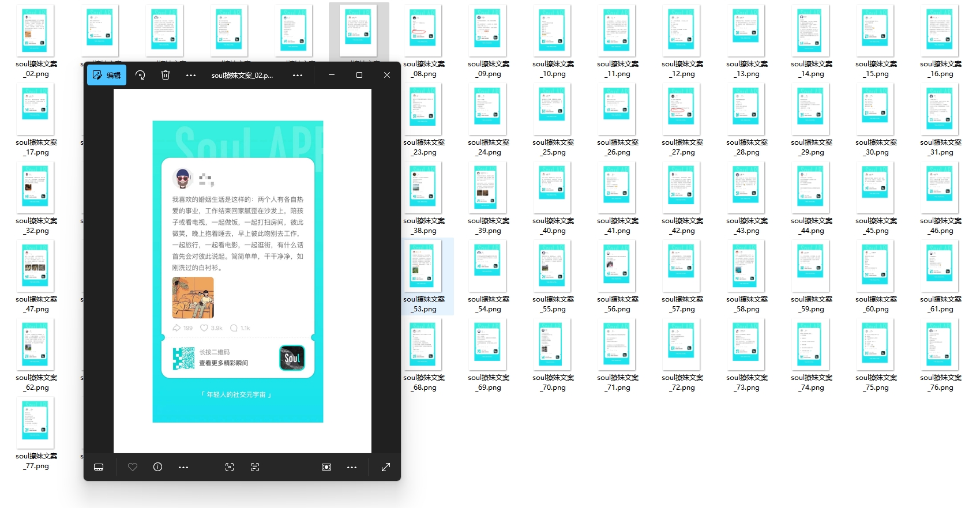
Task: Expand the more options beside the info icon
Action: tap(183, 467)
